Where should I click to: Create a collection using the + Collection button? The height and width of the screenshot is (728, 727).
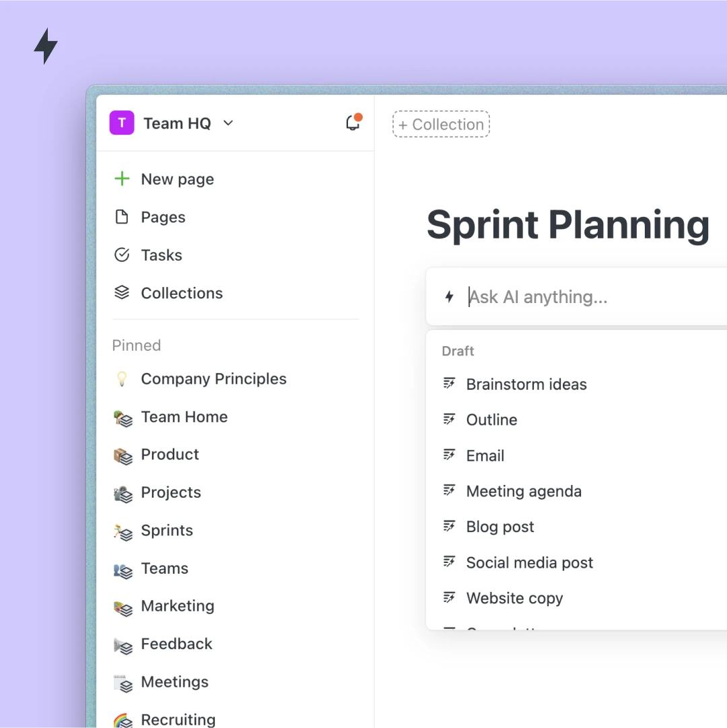coord(441,124)
